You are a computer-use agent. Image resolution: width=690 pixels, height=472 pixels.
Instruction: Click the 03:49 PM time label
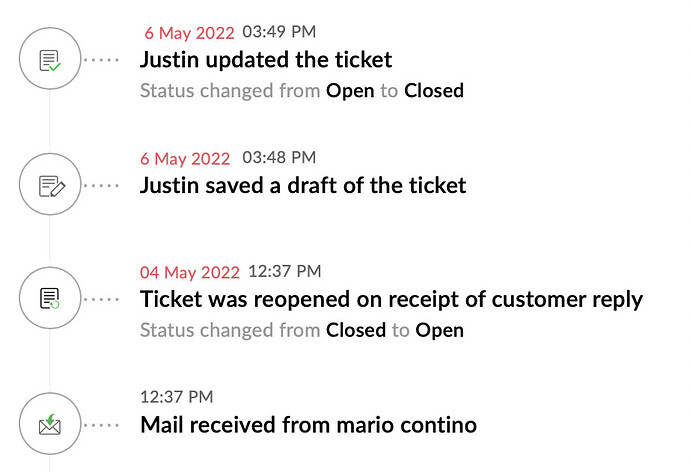[279, 32]
